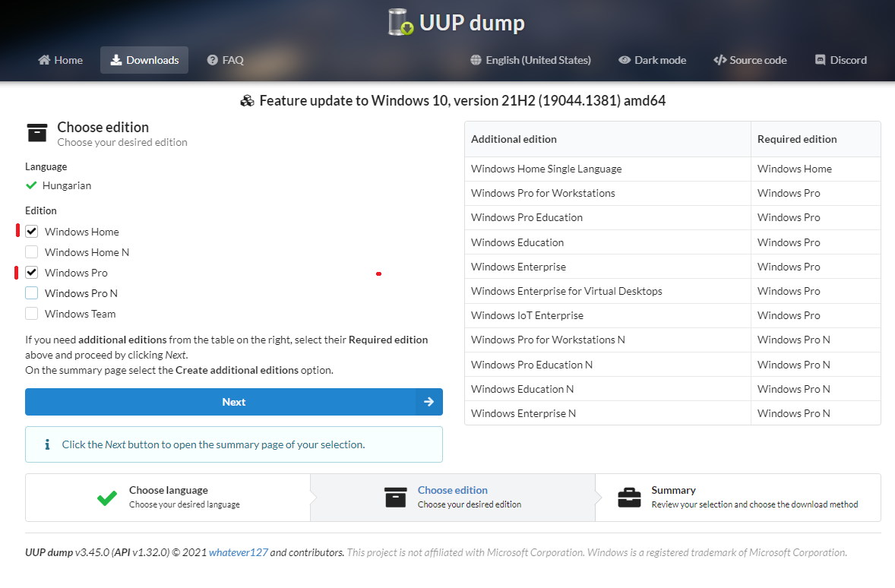
Task: Click the Downloads arrow icon
Action: [116, 60]
